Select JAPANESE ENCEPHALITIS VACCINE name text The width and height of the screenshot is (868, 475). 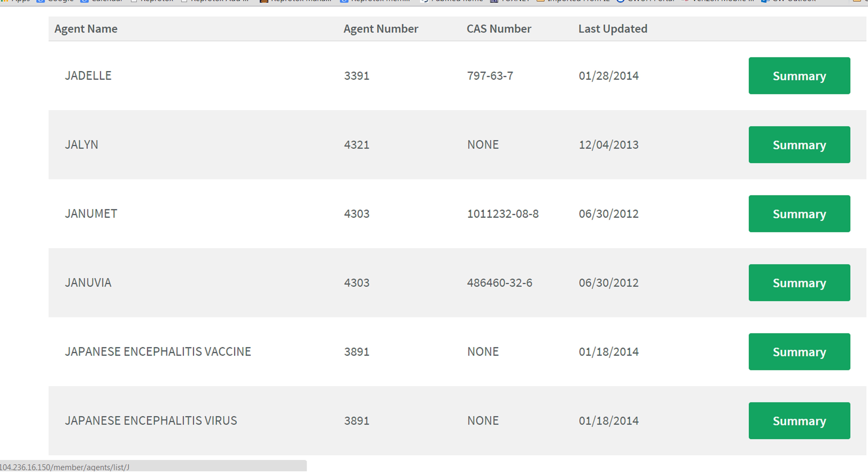pyautogui.click(x=158, y=352)
